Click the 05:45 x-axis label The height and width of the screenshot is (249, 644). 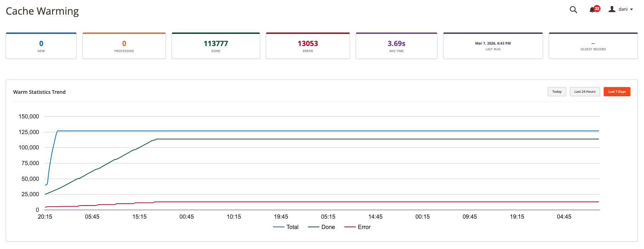92,217
